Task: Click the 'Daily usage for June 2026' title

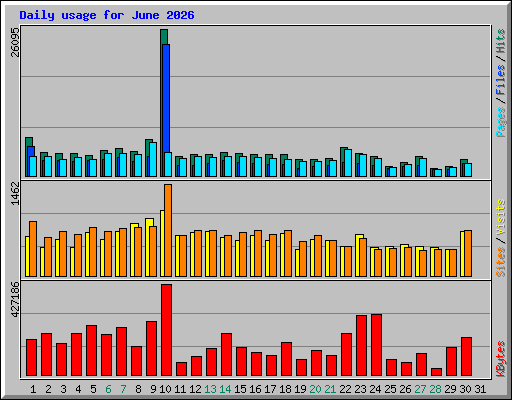Action: 107,15
